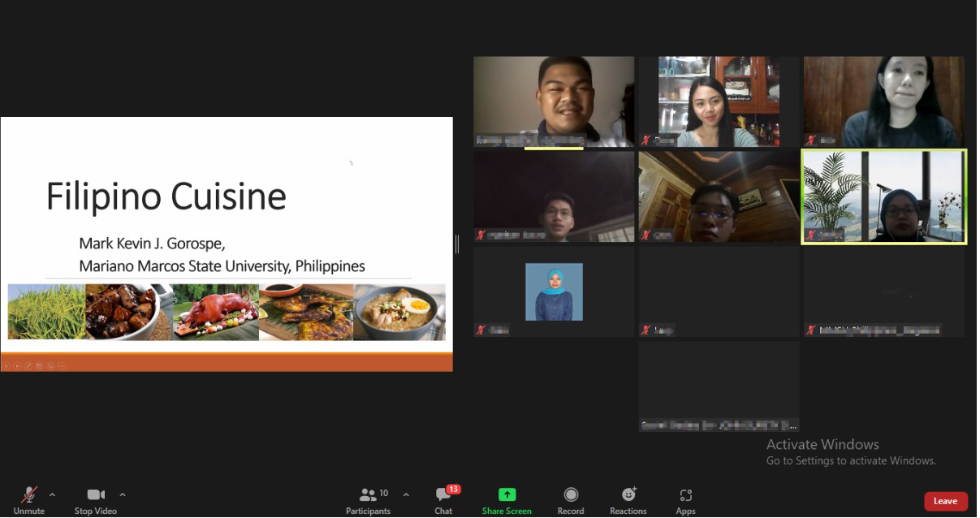Click 'Mariano Marcos State University, Philippines' text

pos(222,266)
